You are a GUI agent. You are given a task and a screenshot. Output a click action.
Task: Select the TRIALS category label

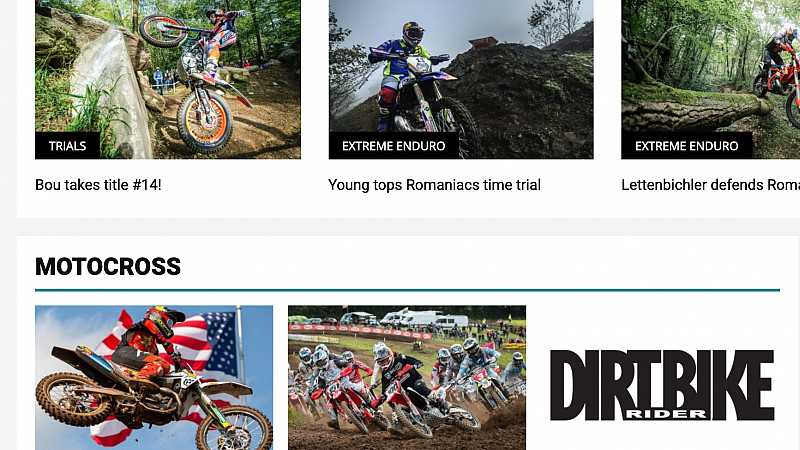coord(67,146)
